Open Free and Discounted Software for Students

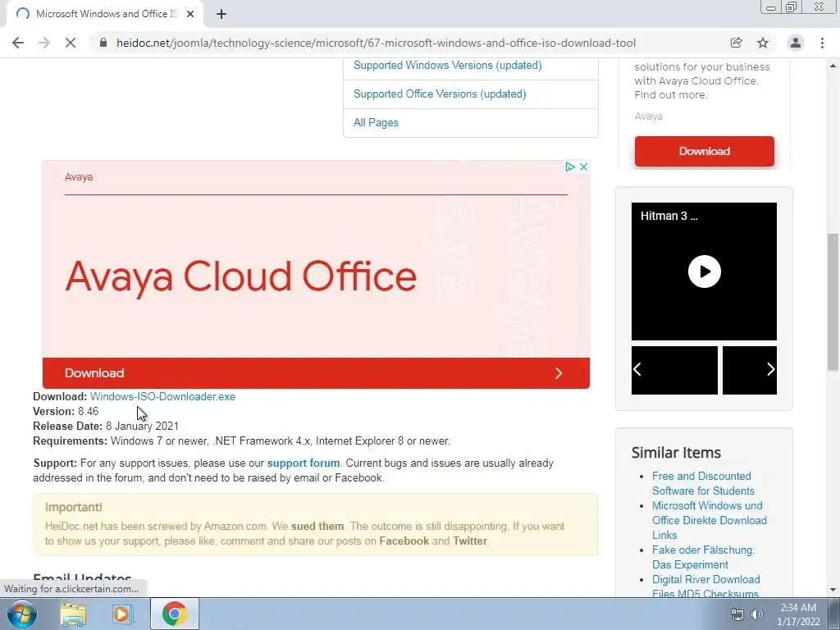coord(703,483)
